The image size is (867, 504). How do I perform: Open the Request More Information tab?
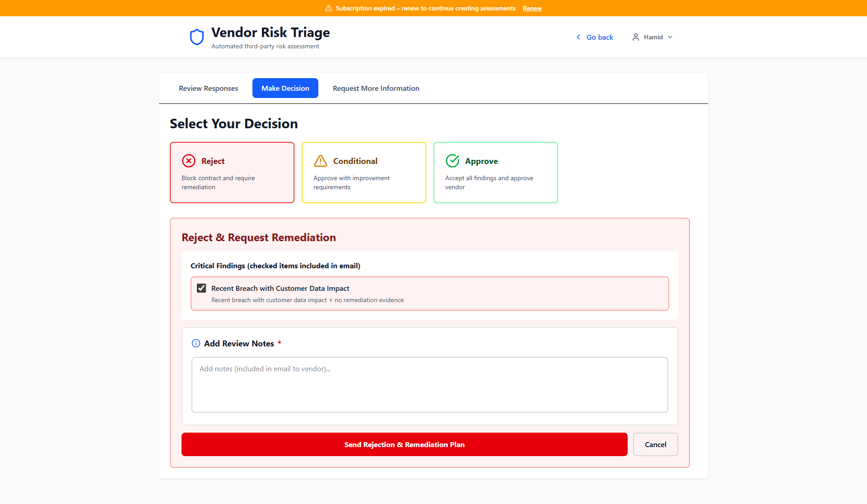click(x=376, y=88)
